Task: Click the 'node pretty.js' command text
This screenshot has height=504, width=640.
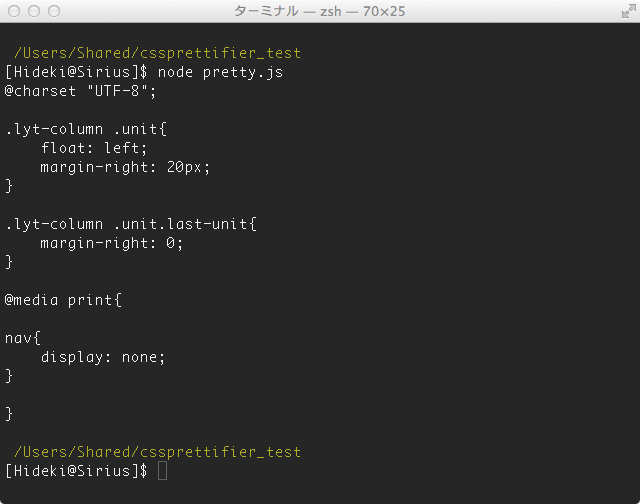Action: click(x=220, y=72)
